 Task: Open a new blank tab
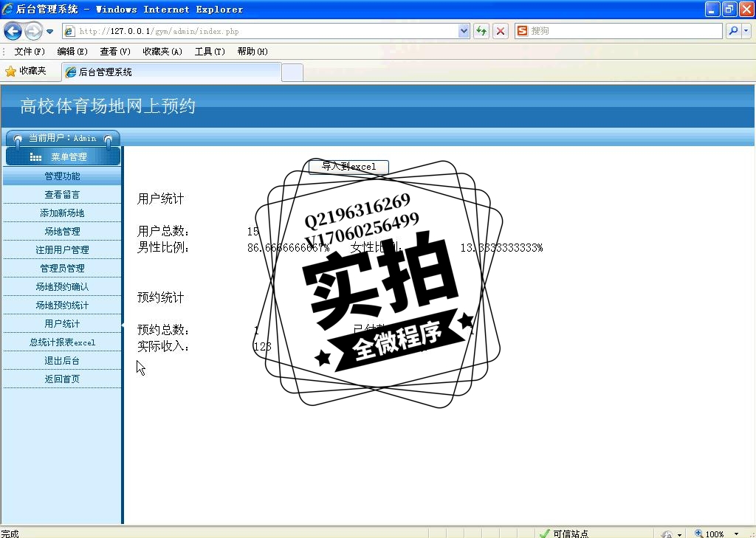click(292, 72)
